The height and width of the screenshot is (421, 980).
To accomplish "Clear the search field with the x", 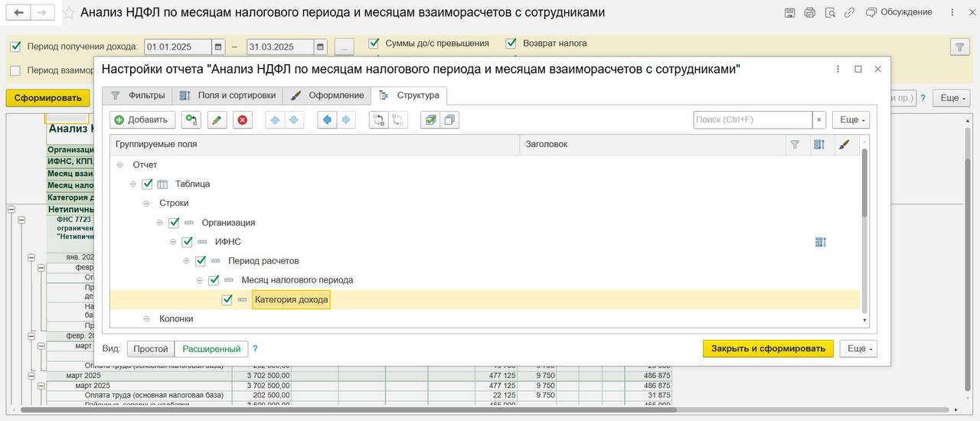I will tap(819, 119).
